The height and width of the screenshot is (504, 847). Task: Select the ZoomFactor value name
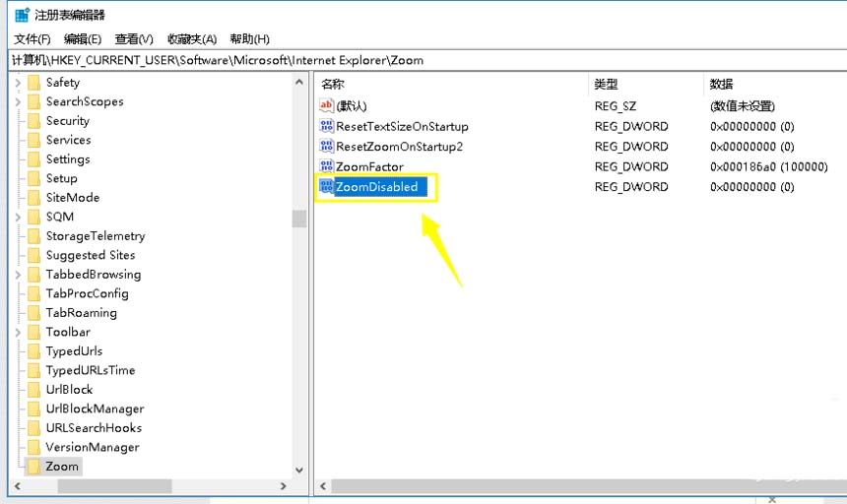point(369,166)
